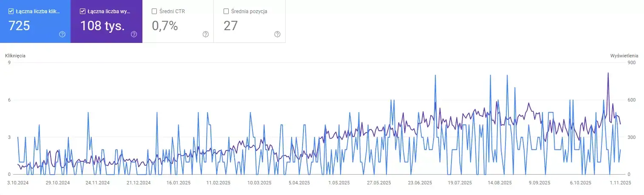Click help icon on total clicks card
644x195 pixels.
tap(62, 34)
